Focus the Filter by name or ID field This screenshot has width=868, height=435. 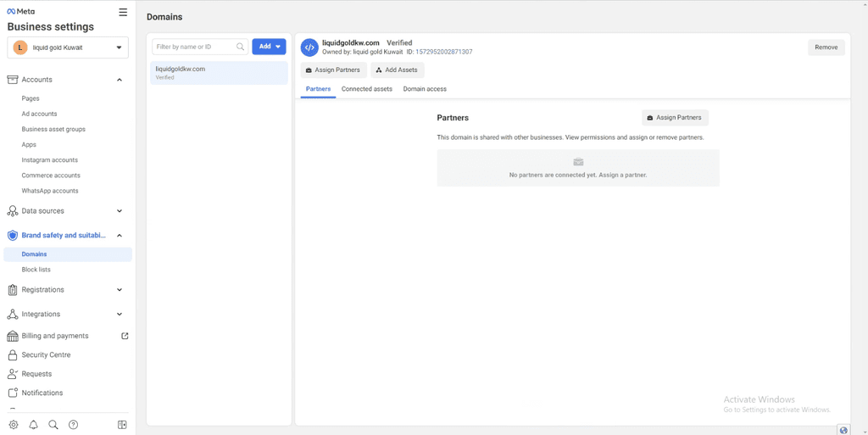[x=200, y=47]
